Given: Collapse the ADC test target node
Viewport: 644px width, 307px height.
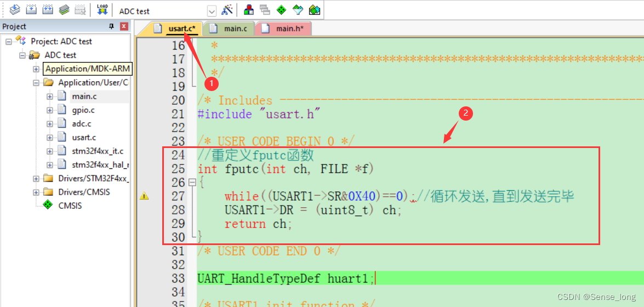Looking at the screenshot, I should click(x=23, y=55).
